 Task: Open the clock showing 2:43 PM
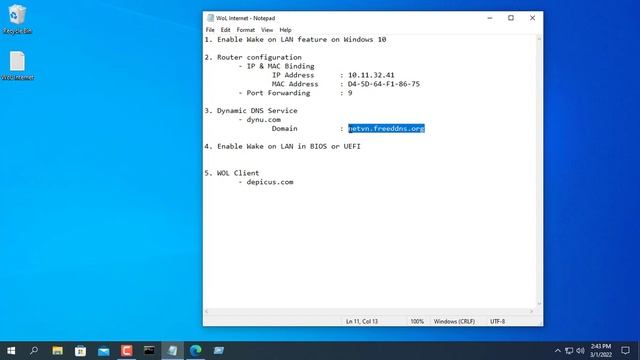point(601,351)
